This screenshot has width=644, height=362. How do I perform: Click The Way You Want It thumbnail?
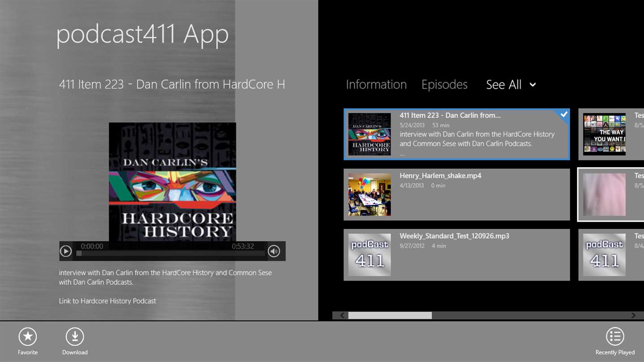[604, 134]
